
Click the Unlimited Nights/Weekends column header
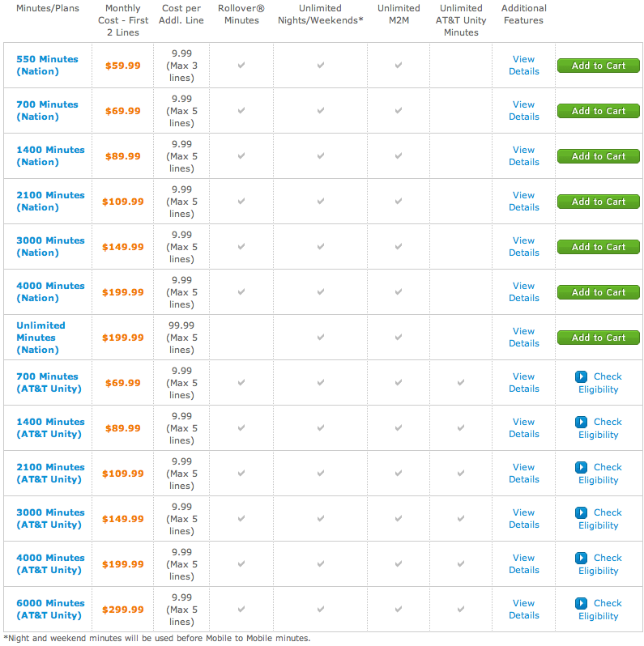pyautogui.click(x=320, y=14)
